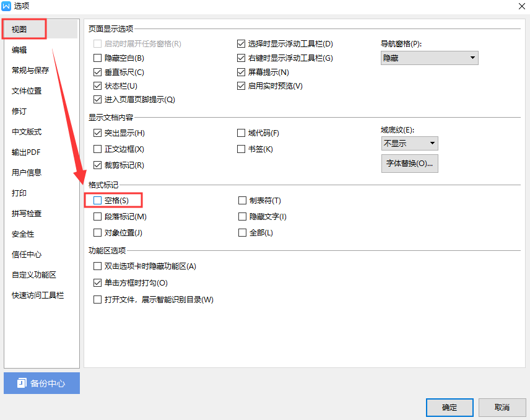530x420 pixels.
Task: Uncheck the 垂直标尺(C) checkbox
Action: pos(97,72)
